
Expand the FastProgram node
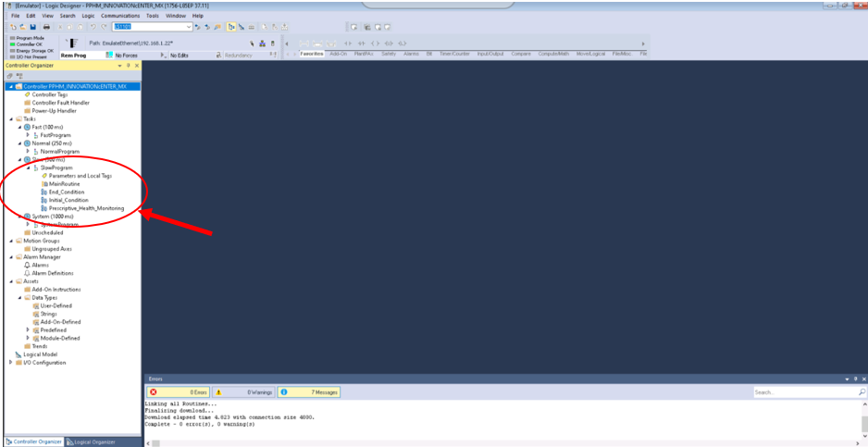28,134
